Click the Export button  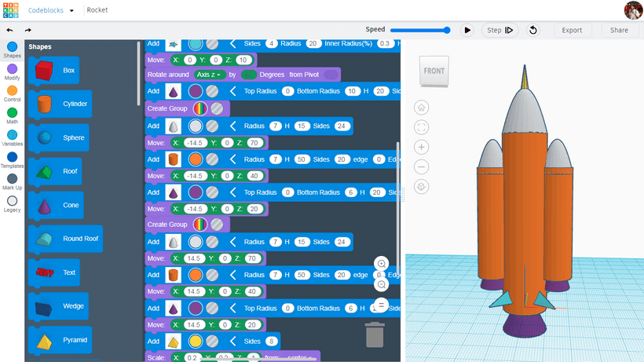[572, 30]
